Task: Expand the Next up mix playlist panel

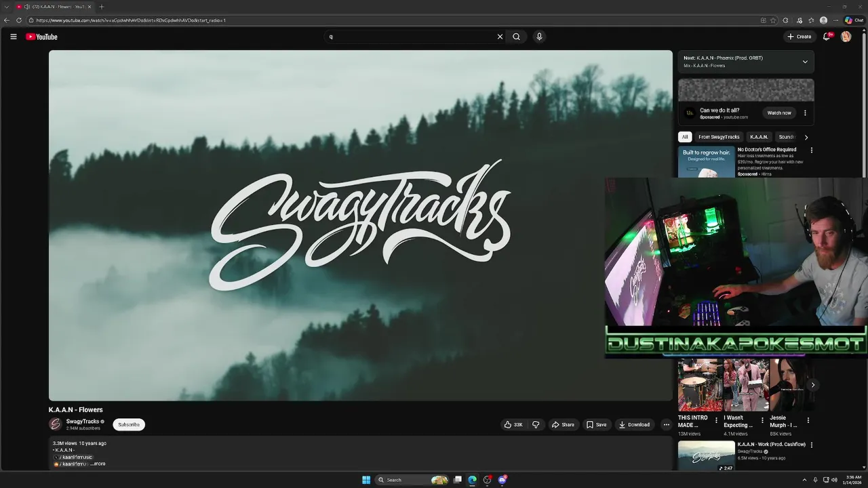Action: (805, 62)
